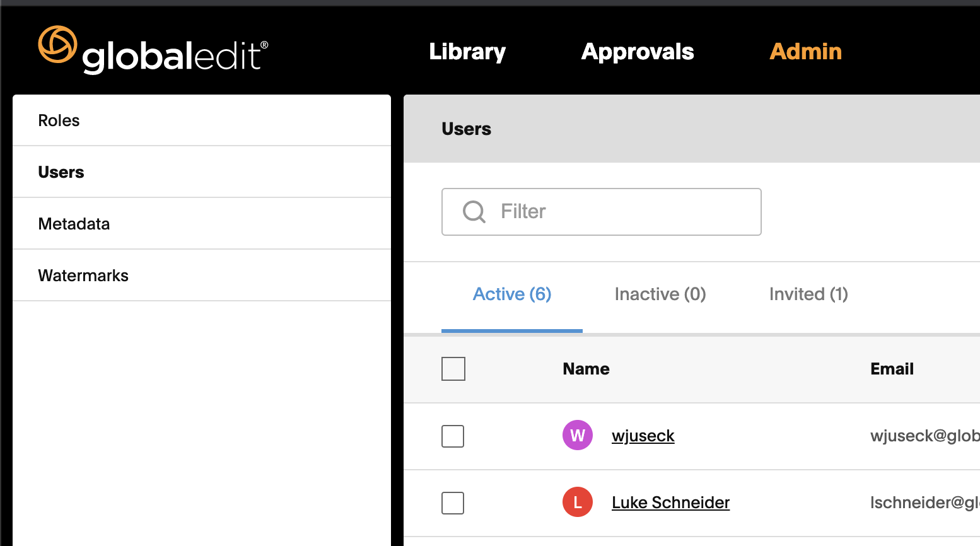Click the magnifier icon in Filter box
980x546 pixels.
[x=474, y=212]
